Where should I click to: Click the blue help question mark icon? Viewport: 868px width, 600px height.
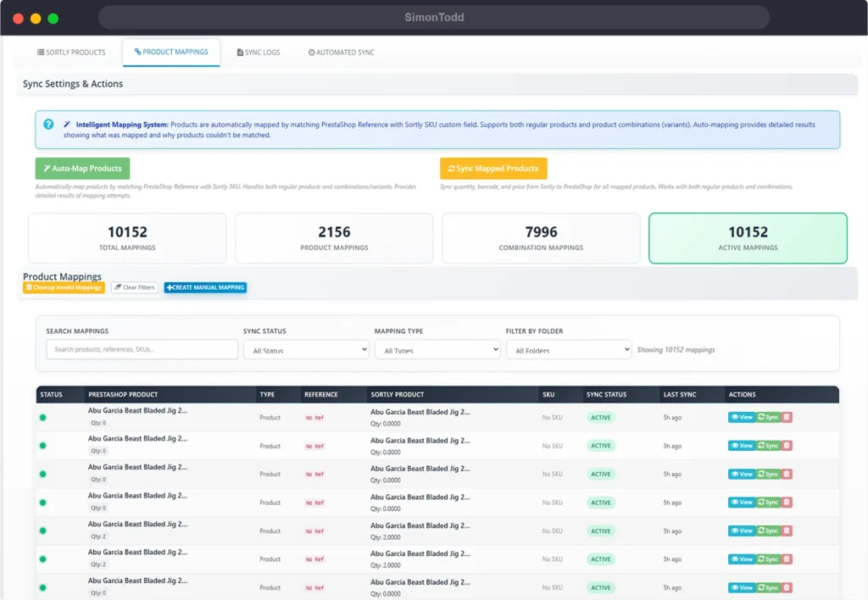coord(48,125)
